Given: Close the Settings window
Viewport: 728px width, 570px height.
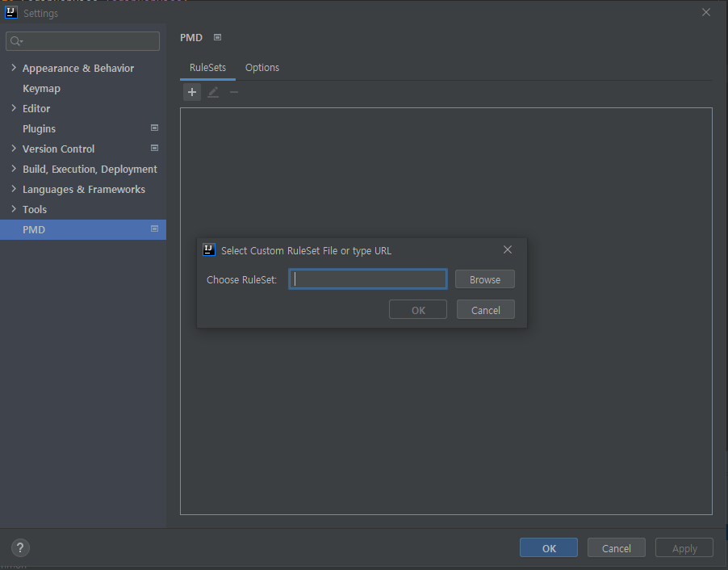Looking at the screenshot, I should click(705, 12).
